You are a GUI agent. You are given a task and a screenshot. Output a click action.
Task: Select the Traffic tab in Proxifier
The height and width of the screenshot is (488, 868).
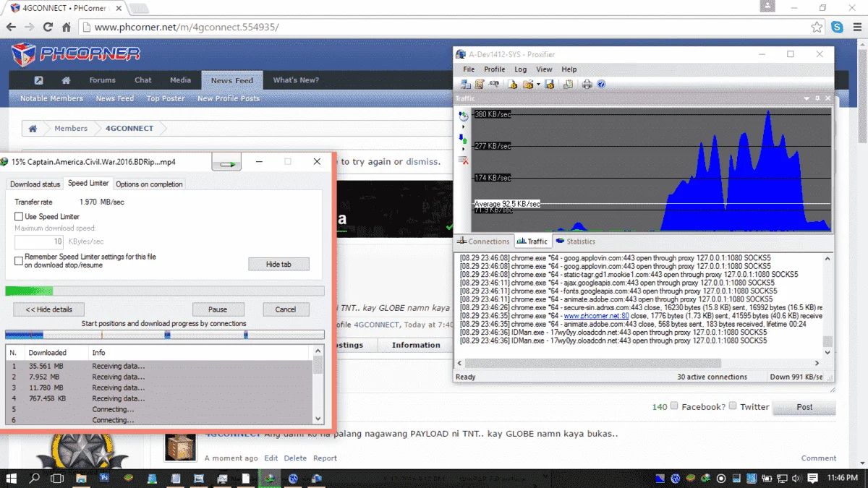(532, 241)
